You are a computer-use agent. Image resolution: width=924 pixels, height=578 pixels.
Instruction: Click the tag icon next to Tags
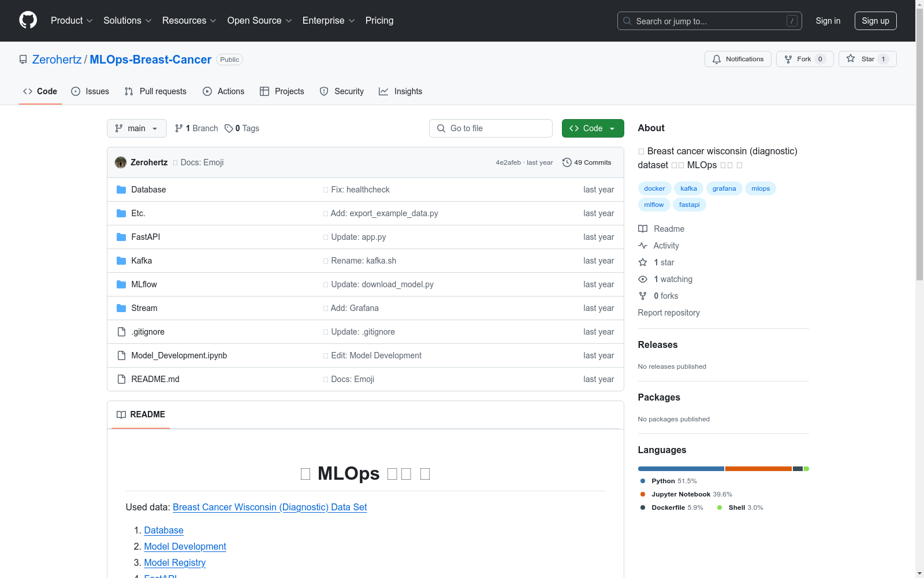click(229, 128)
